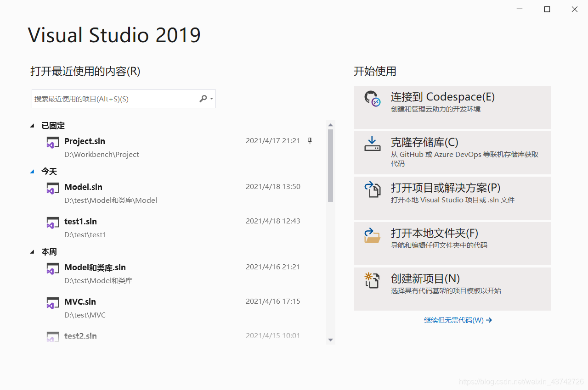Screen dimensions: 588x390
Task: Click the Model.sln solution icon
Action: pyautogui.click(x=53, y=188)
